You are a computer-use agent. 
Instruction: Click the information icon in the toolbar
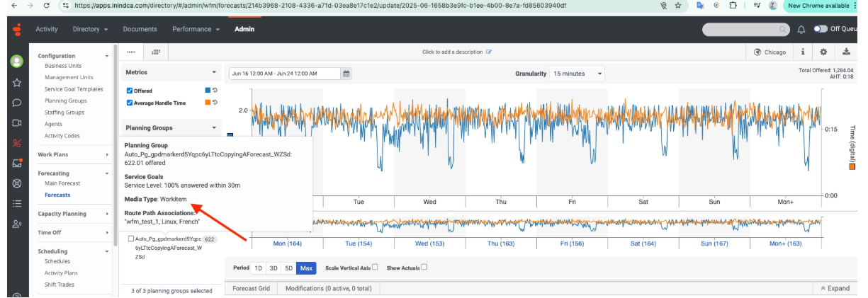click(802, 52)
